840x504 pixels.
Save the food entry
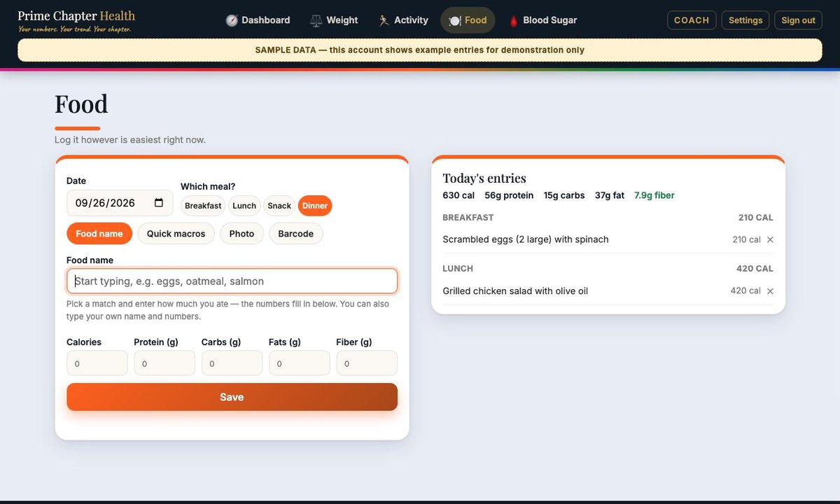(232, 397)
